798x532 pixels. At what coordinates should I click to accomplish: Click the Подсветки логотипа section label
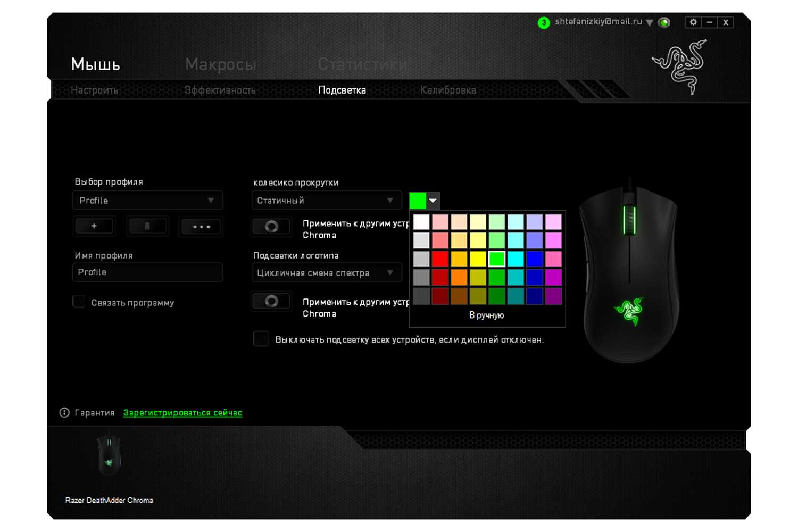point(296,256)
